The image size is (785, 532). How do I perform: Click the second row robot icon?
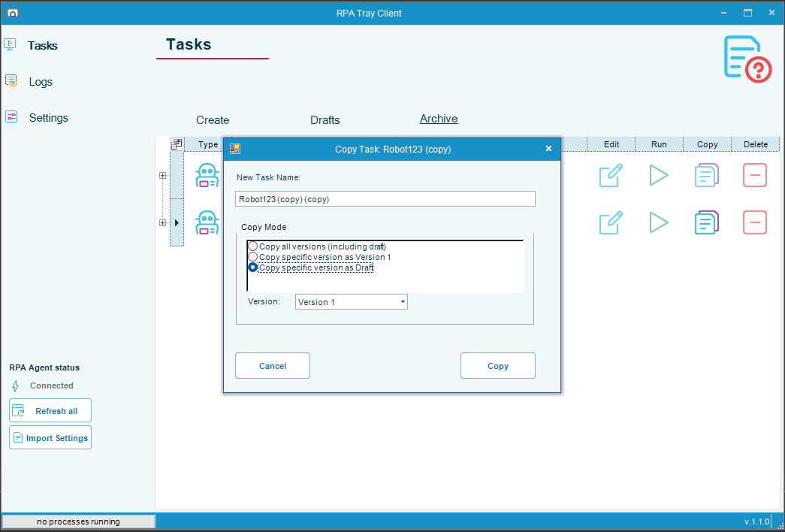(x=207, y=223)
